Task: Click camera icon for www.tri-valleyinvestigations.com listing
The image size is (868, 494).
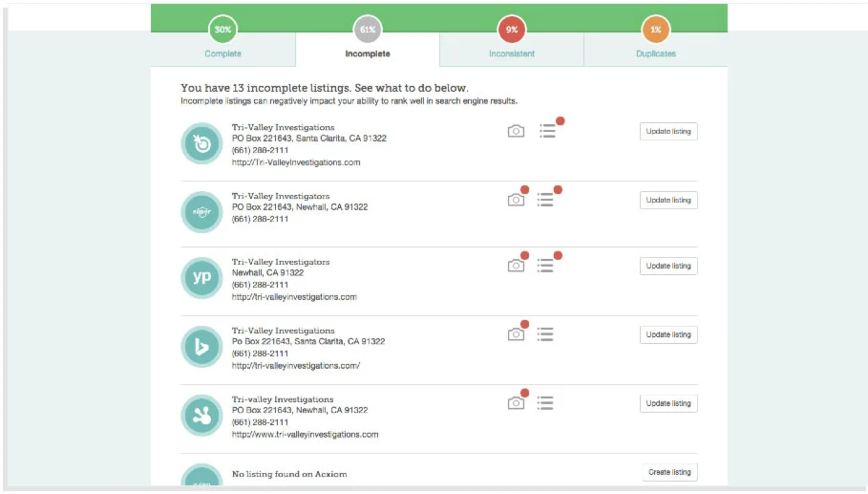Action: (x=516, y=403)
